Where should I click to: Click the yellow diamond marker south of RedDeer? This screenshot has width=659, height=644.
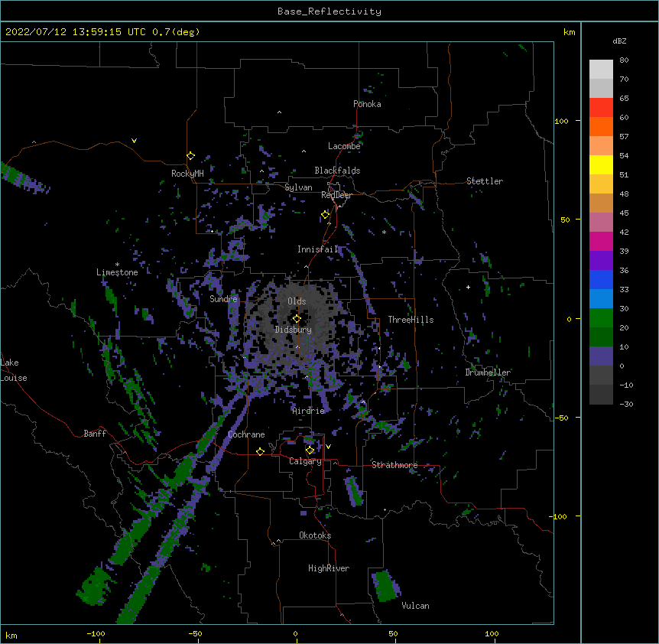[x=325, y=215]
